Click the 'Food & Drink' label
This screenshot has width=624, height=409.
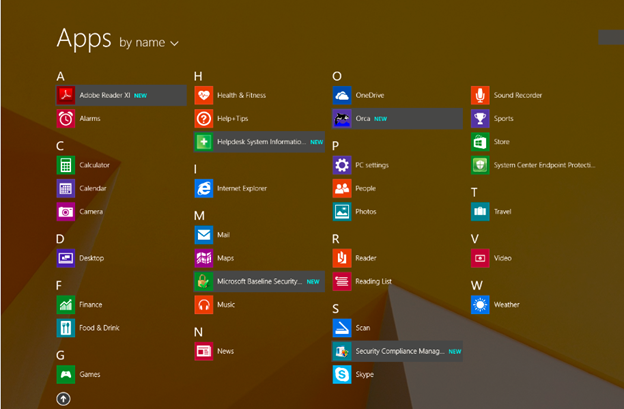point(99,328)
